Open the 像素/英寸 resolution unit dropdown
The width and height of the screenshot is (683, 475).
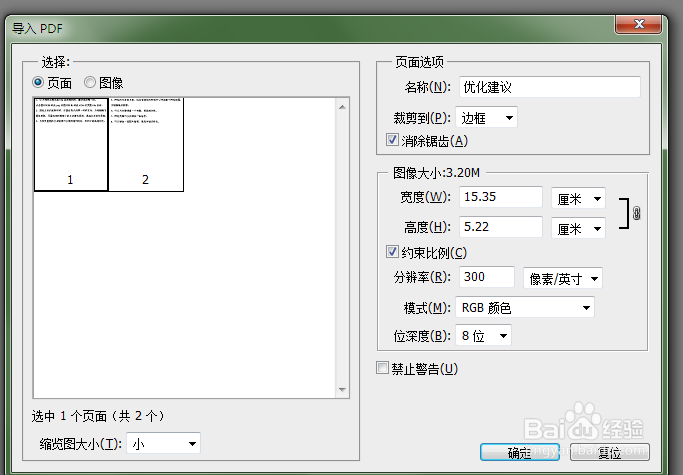tap(563, 278)
